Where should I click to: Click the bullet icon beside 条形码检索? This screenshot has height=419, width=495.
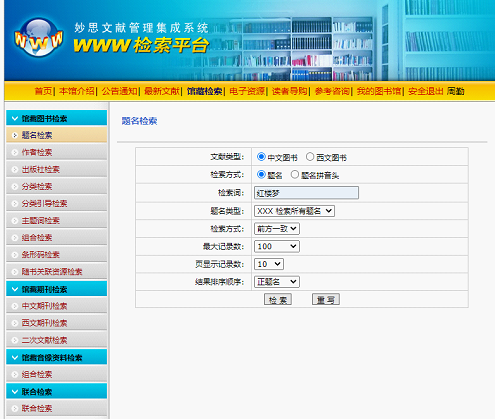coord(15,255)
